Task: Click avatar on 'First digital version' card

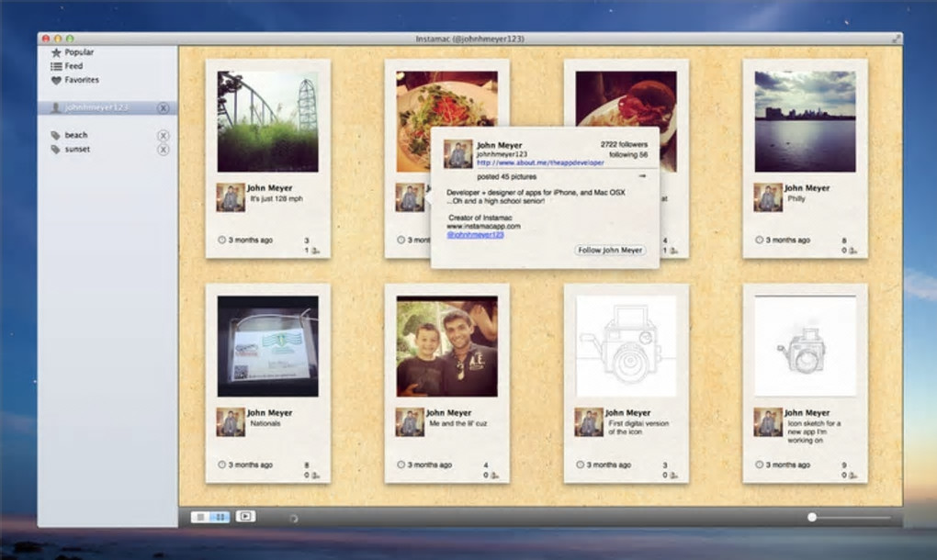Action: click(x=589, y=422)
